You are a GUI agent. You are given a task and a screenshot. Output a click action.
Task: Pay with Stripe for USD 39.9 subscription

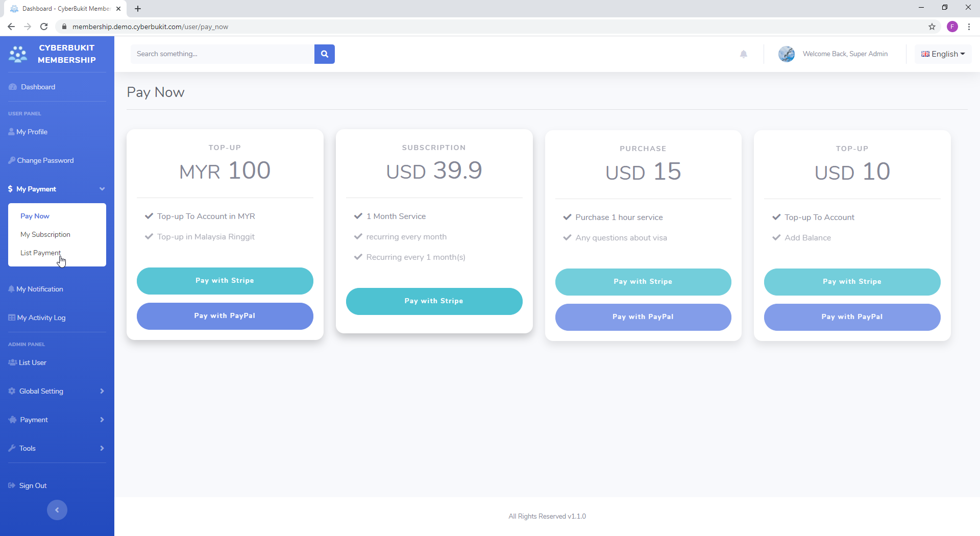pyautogui.click(x=434, y=301)
